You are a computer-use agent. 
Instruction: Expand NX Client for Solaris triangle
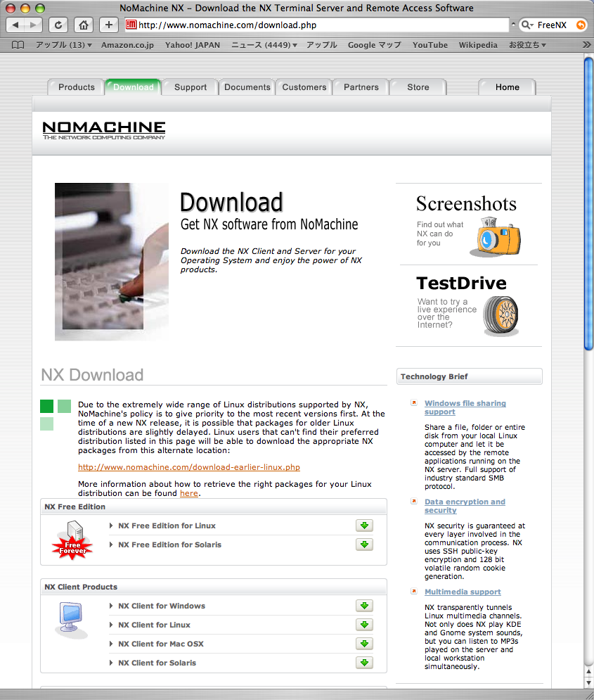[111, 663]
